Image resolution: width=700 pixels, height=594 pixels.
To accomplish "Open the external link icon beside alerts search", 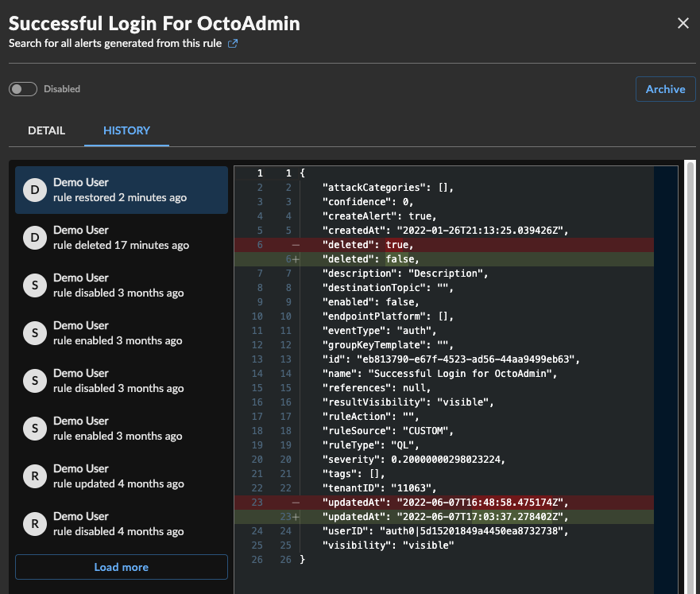I will click(x=233, y=43).
